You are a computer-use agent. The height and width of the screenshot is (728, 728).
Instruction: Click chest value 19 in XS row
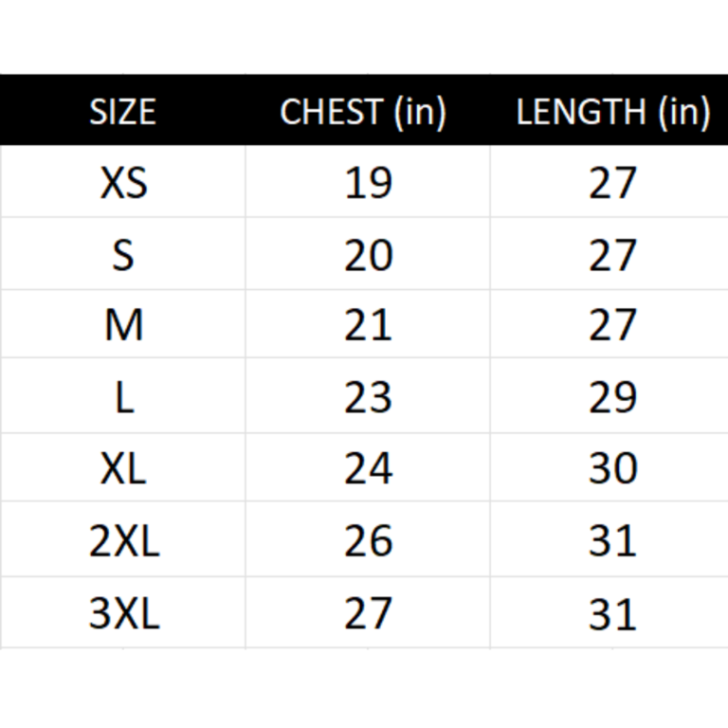pyautogui.click(x=368, y=182)
